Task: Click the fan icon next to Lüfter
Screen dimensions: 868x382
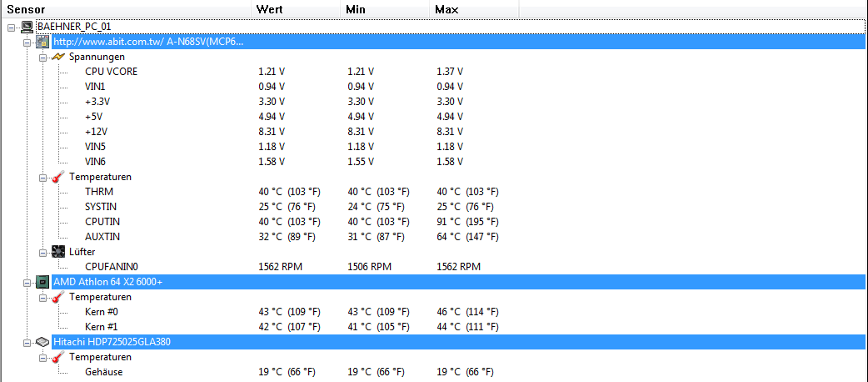Action: click(58, 252)
